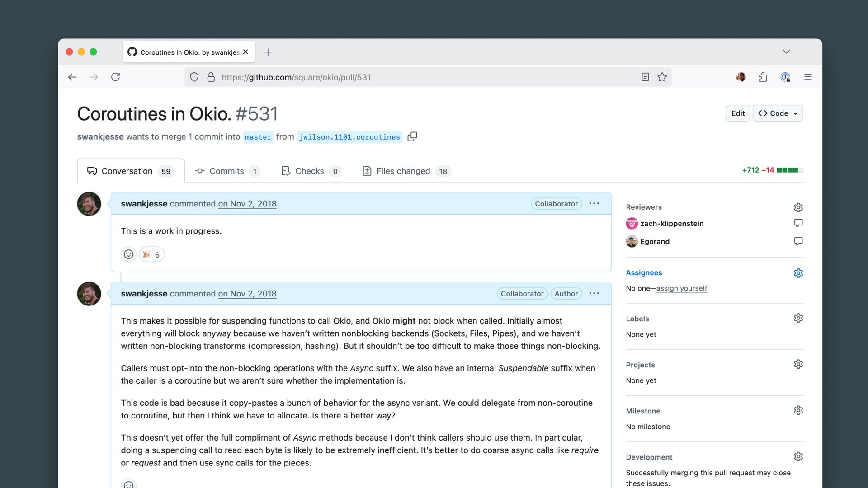The image size is (868, 488).
Task: Open a new browser tab
Action: 268,52
